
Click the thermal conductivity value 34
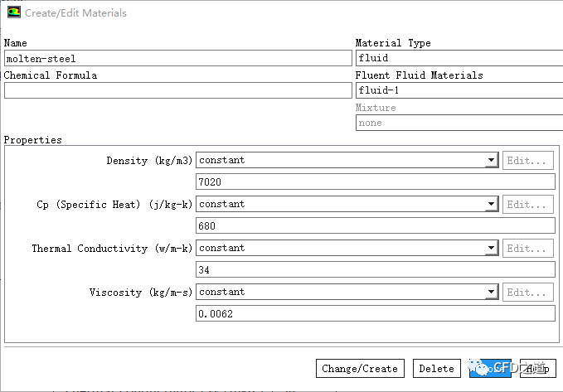(375, 270)
